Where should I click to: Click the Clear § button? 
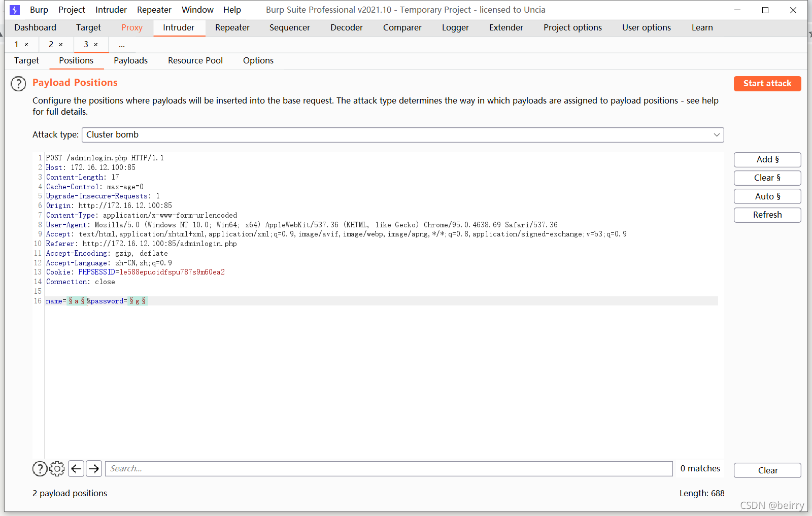[767, 178]
